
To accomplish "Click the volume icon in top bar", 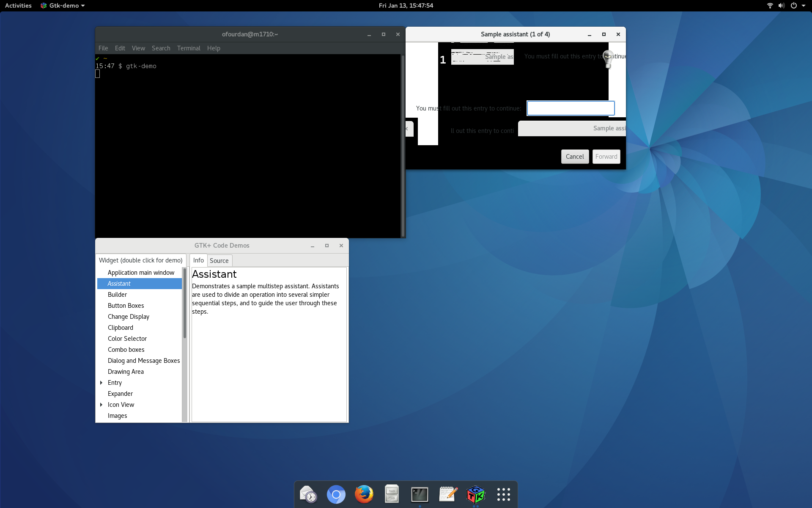I will [x=781, y=6].
